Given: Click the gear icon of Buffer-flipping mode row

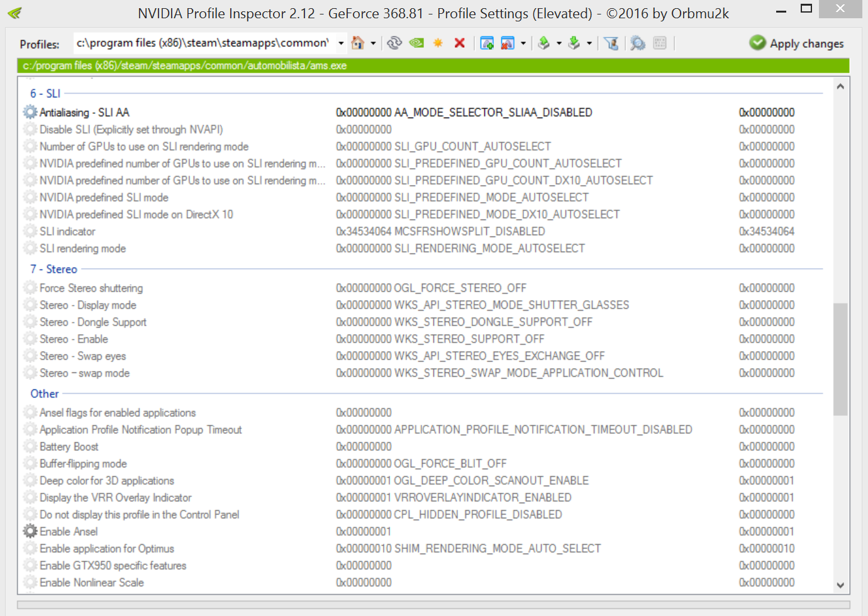Looking at the screenshot, I should click(30, 463).
